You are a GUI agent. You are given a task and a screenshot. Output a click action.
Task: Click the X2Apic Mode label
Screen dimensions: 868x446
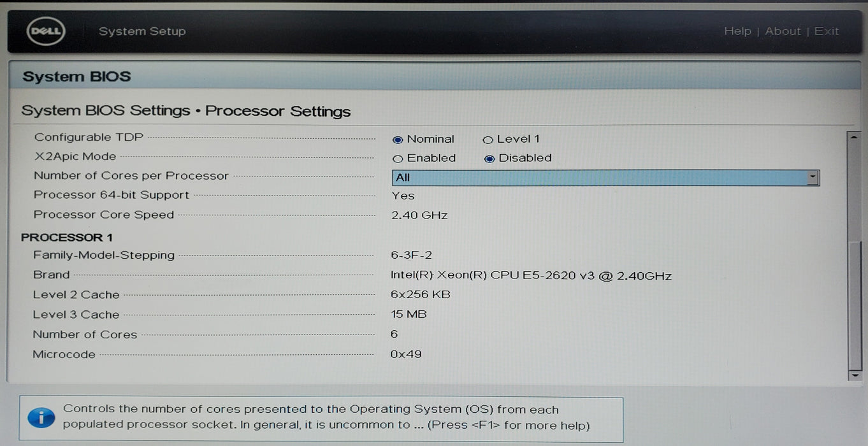click(75, 156)
